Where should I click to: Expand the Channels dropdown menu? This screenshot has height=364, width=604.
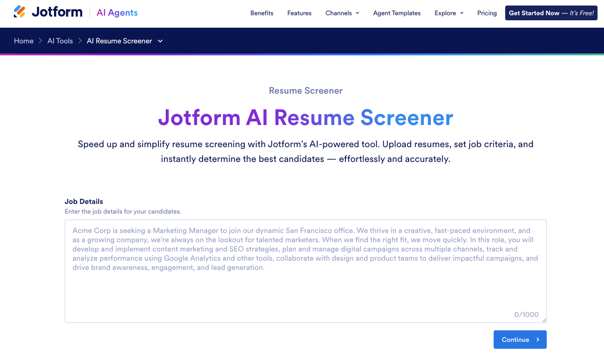tap(338, 13)
